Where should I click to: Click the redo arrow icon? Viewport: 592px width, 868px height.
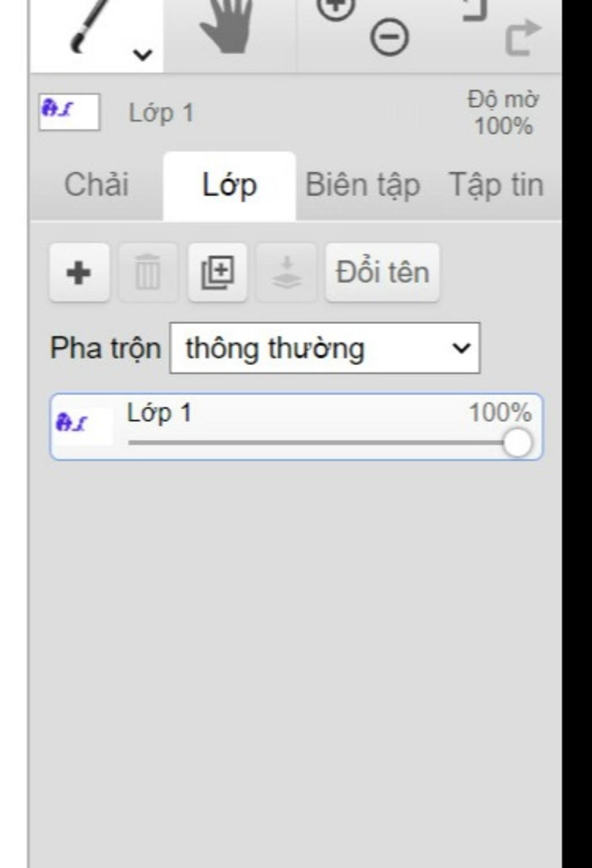pos(523,38)
